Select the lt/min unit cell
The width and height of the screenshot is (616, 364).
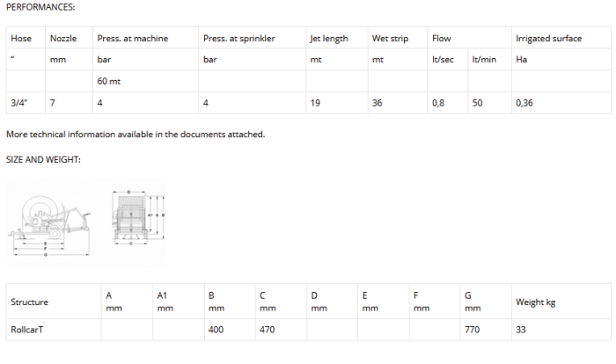coord(483,60)
